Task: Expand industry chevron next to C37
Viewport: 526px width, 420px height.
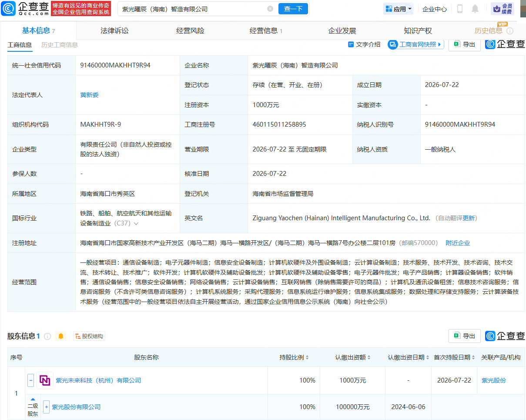Action: tap(136, 224)
